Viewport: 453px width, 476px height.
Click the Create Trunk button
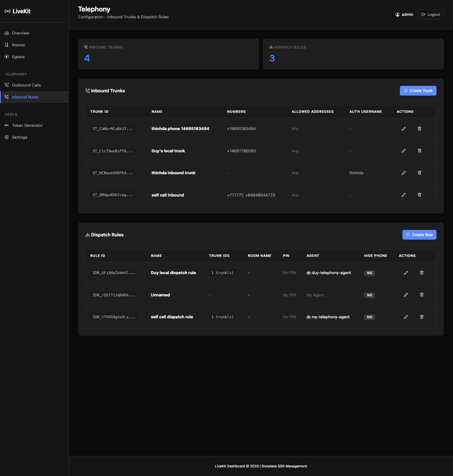coord(418,91)
